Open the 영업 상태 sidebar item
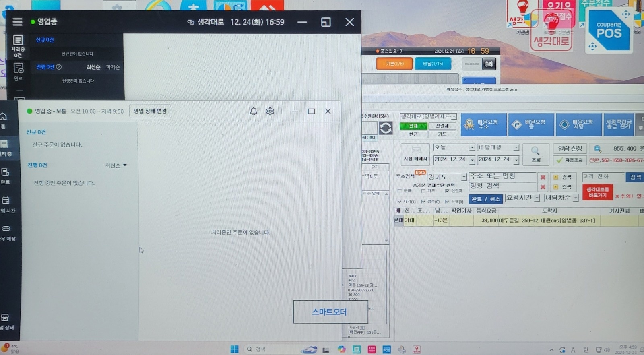 point(6,322)
